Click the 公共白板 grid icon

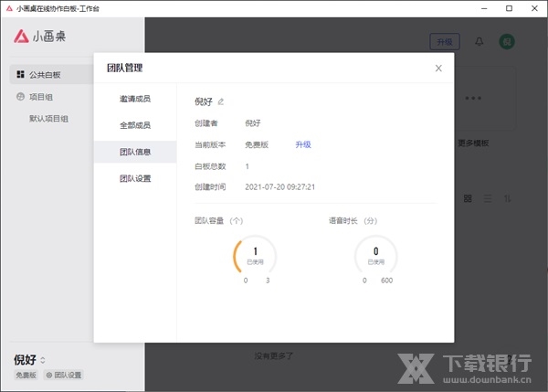[x=21, y=74]
